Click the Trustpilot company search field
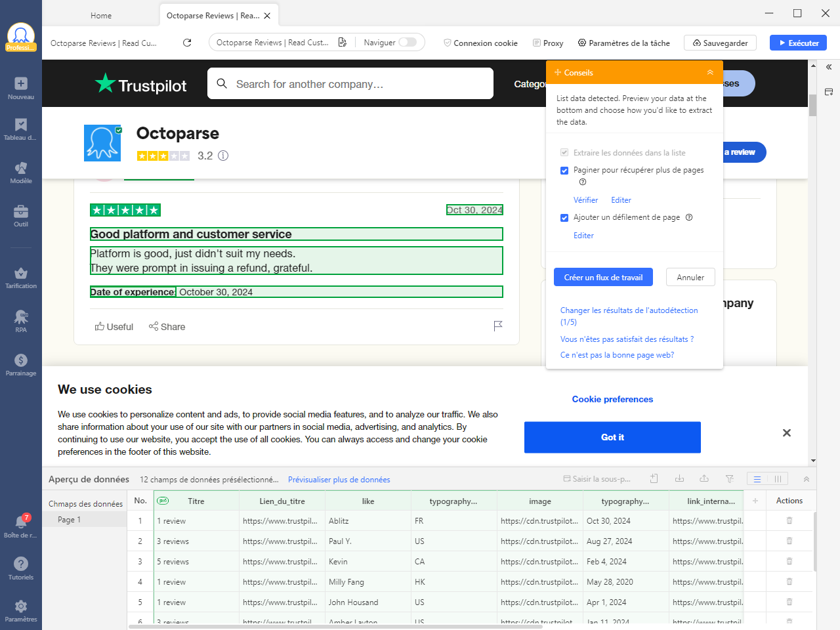840x630 pixels. click(350, 83)
